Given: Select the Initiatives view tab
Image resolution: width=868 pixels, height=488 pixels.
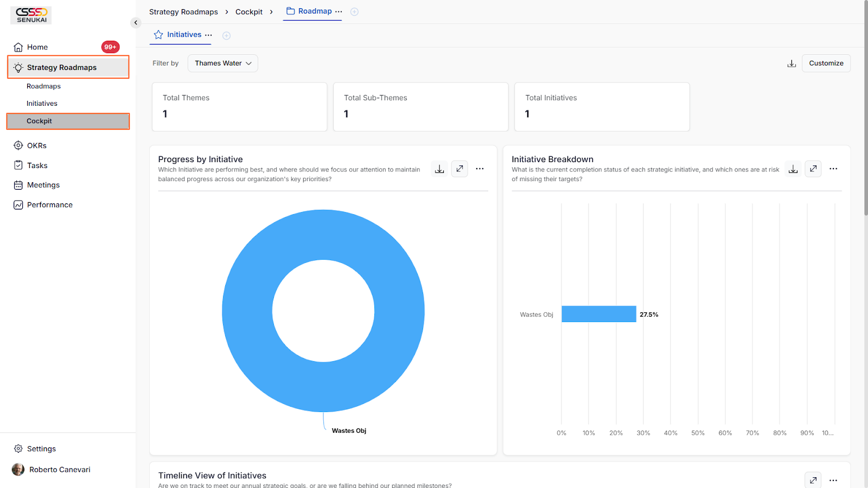Looking at the screenshot, I should click(184, 35).
